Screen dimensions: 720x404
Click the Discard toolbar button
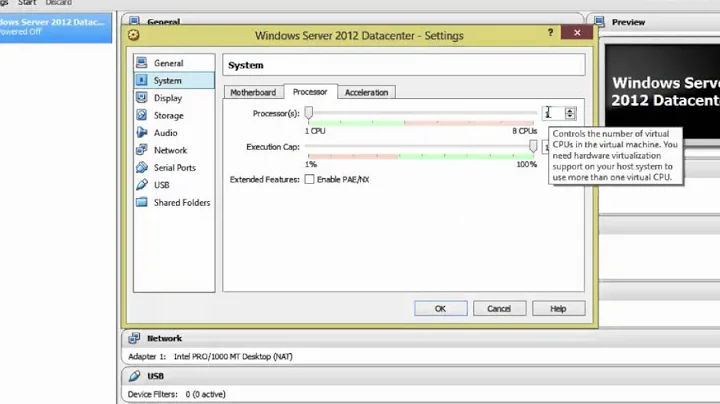(58, 3)
